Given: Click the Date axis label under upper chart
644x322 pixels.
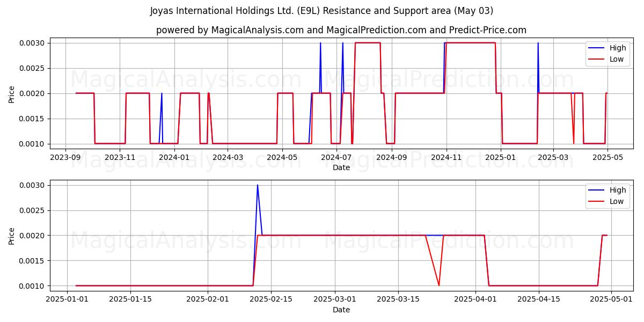Looking at the screenshot, I should (341, 167).
